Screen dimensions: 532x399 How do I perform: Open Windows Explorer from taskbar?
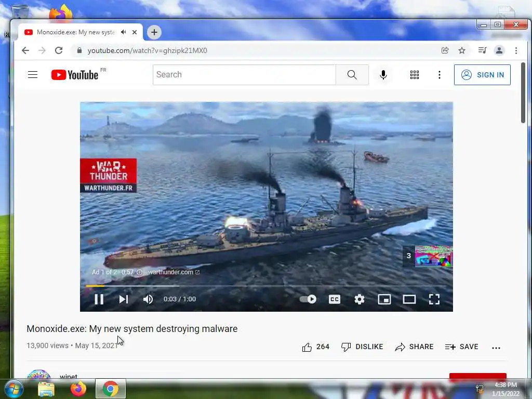[x=46, y=389]
